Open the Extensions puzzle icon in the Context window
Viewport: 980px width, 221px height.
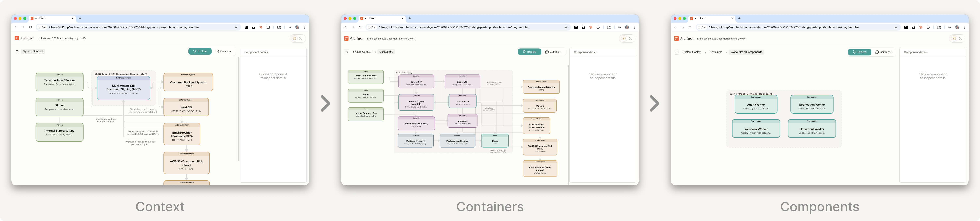[268, 27]
